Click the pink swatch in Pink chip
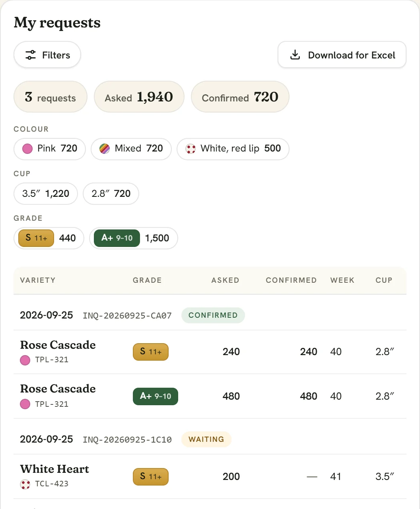The width and height of the screenshot is (420, 509). (27, 149)
